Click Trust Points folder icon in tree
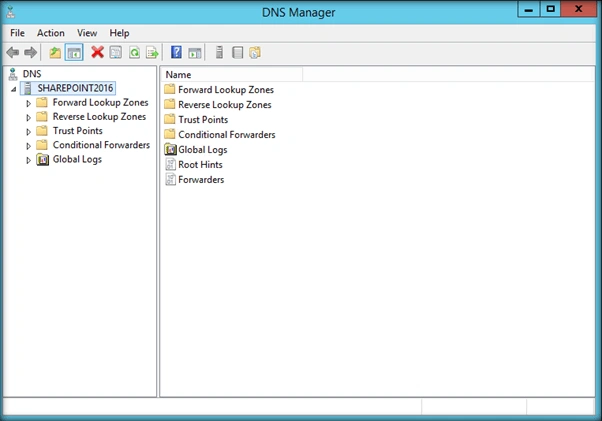The width and height of the screenshot is (602, 421). pos(42,131)
